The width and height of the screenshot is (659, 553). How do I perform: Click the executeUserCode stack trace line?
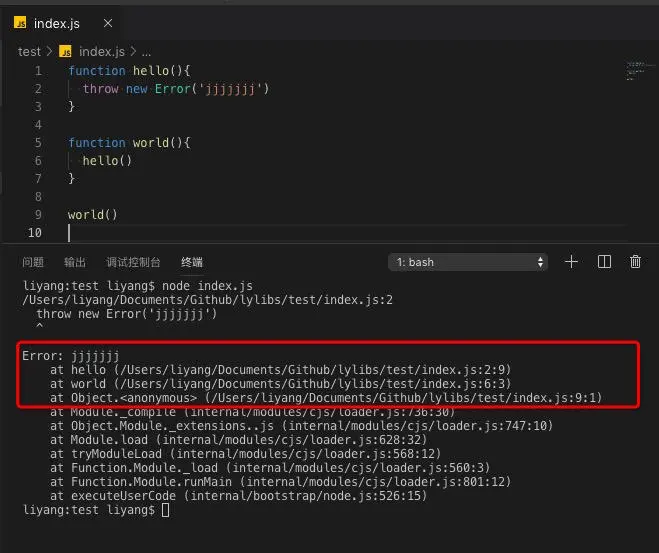click(x=238, y=496)
